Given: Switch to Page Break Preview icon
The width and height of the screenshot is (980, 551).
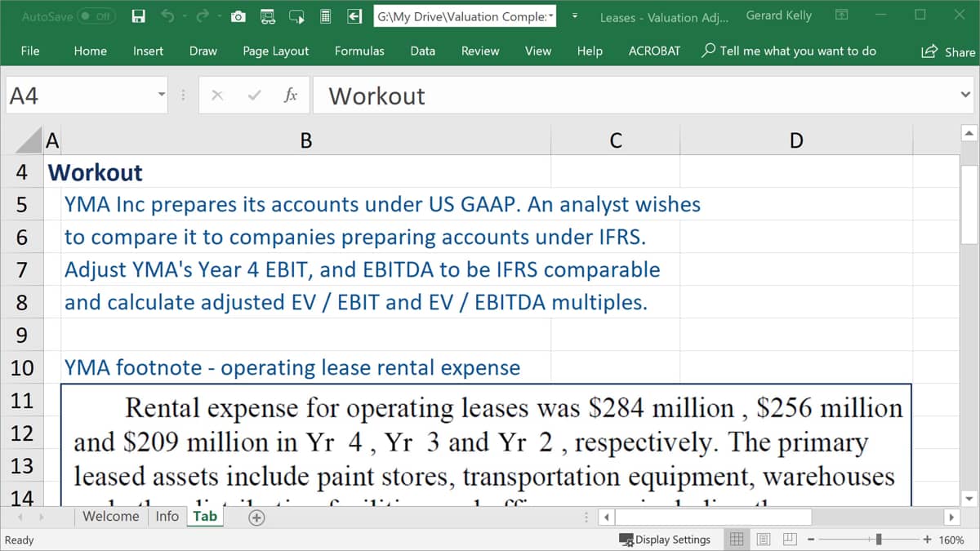Looking at the screenshot, I should 791,540.
